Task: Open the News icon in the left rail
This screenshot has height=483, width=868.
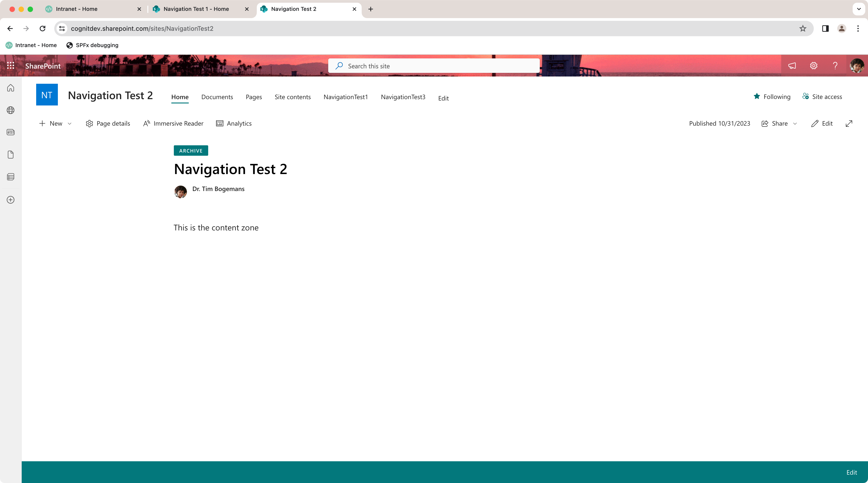Action: [x=10, y=132]
